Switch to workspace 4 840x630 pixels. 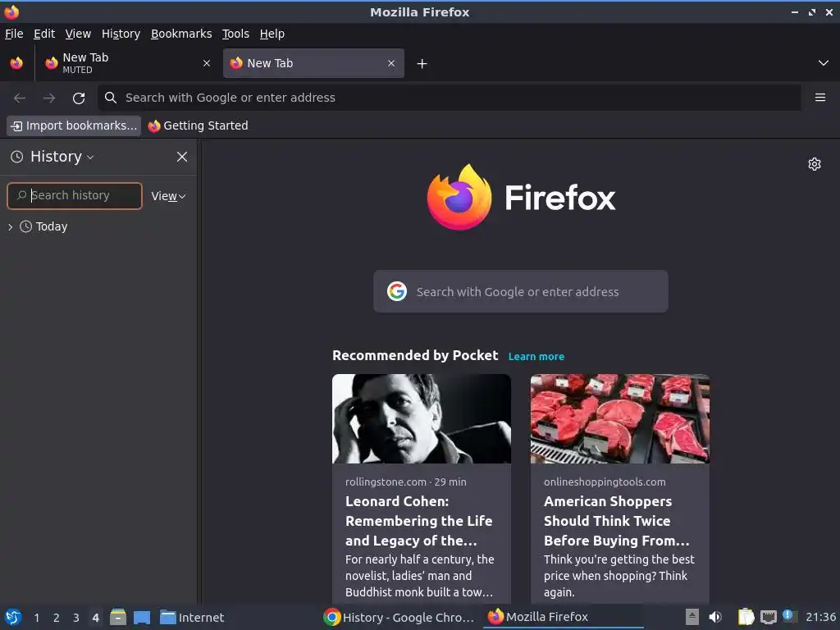point(96,618)
